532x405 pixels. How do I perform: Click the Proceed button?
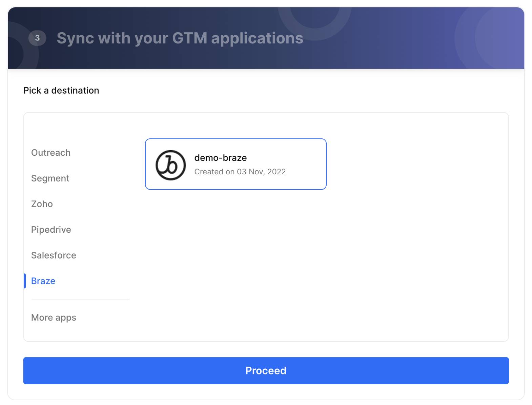266,371
